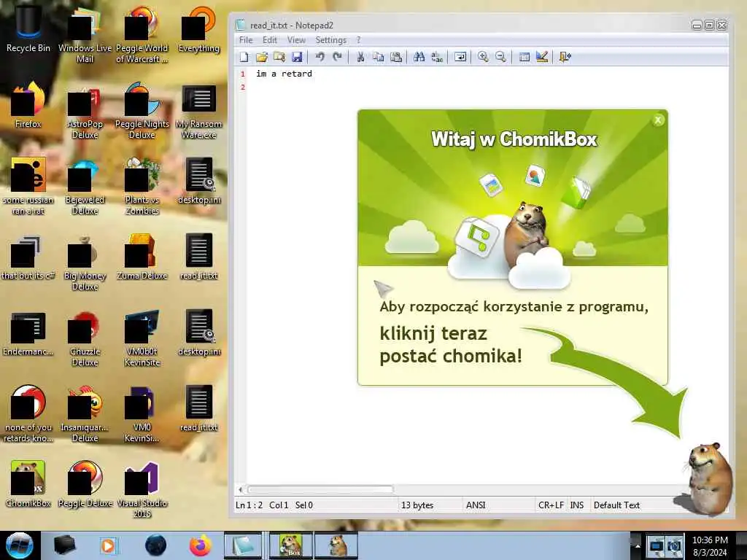
Task: Open the Settings menu
Action: [x=330, y=40]
